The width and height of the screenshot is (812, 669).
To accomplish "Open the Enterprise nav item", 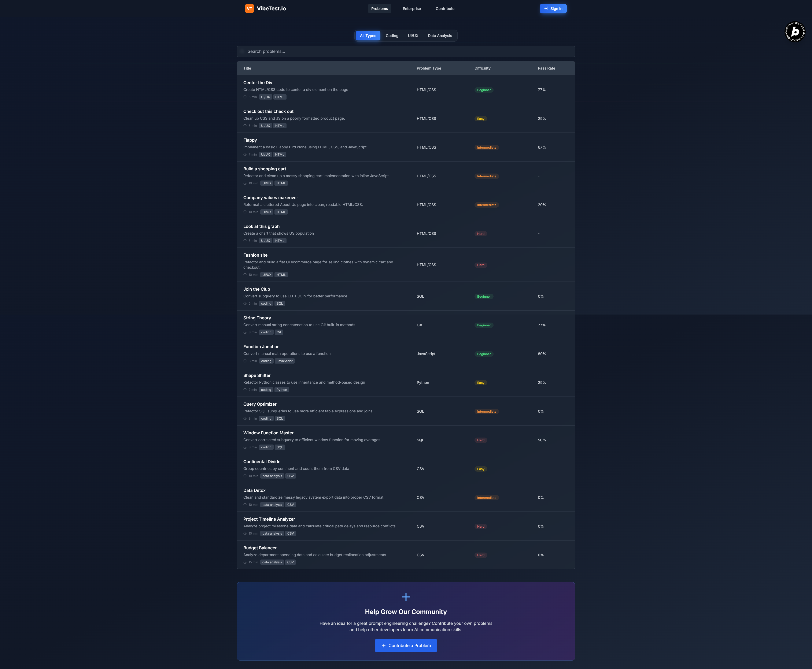I will click(x=411, y=8).
